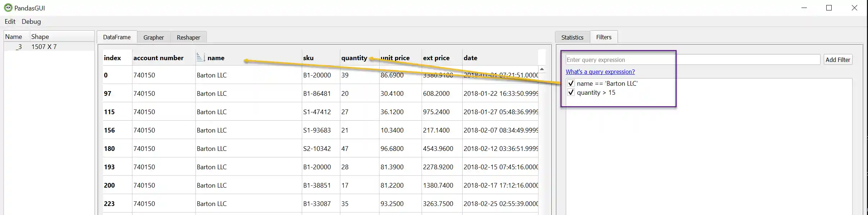This screenshot has width=868, height=215.
Task: Disable the quantity > 15 filter
Action: coord(571,93)
